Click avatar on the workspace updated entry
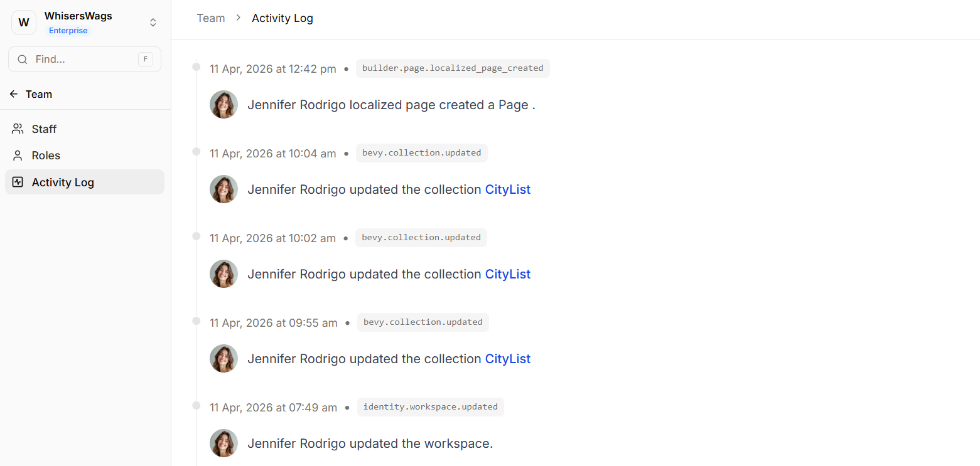980x466 pixels. [x=223, y=443]
